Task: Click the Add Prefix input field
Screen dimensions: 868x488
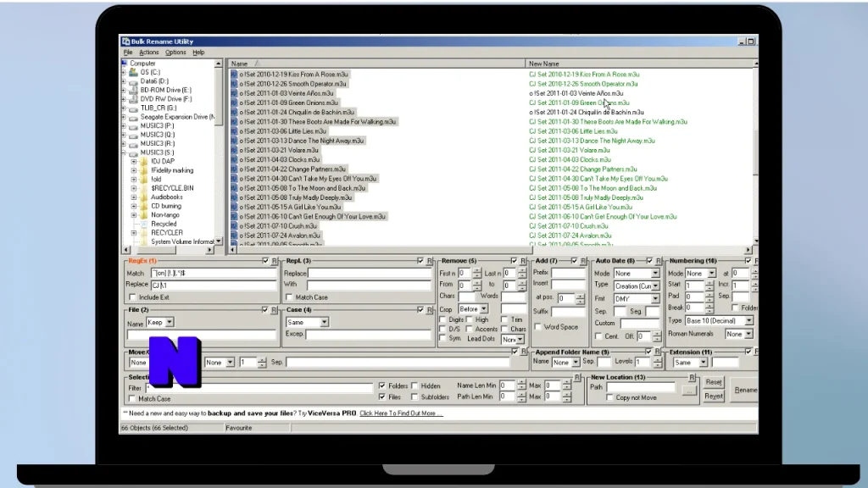Action: pyautogui.click(x=568, y=273)
